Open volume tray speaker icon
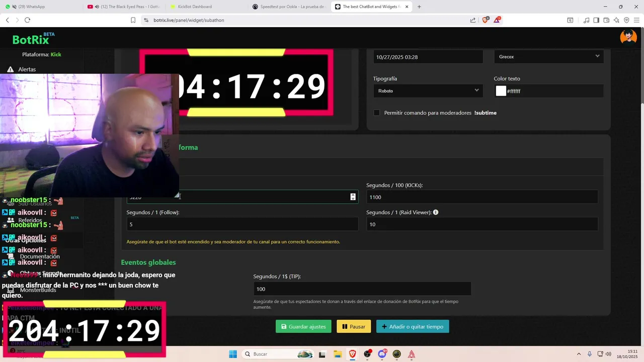Image resolution: width=644 pixels, height=362 pixels. [x=608, y=354]
